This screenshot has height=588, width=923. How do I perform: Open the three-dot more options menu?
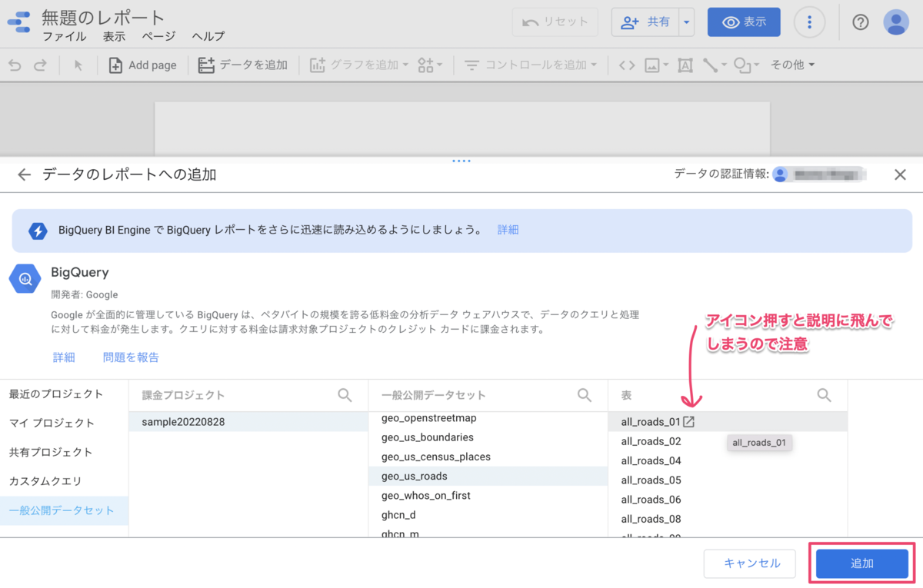pyautogui.click(x=809, y=22)
